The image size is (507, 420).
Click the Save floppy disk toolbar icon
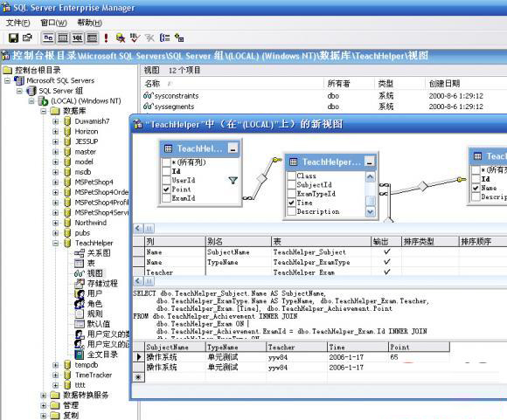tap(14, 38)
